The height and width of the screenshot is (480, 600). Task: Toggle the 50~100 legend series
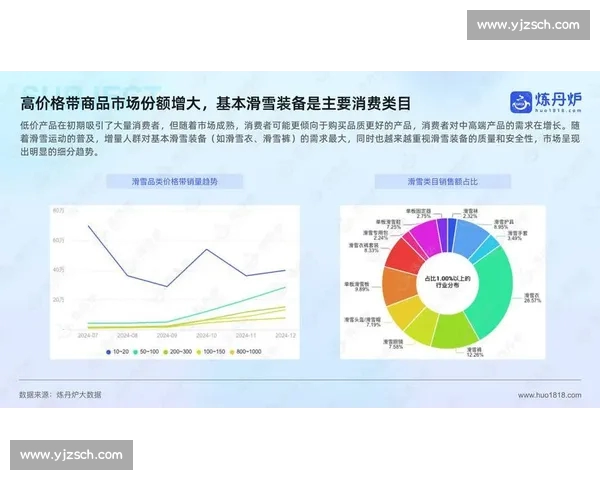[x=146, y=351]
